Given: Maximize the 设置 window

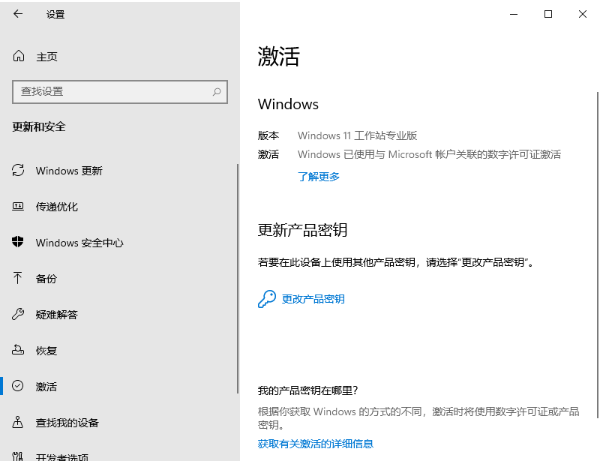Looking at the screenshot, I should [548, 14].
